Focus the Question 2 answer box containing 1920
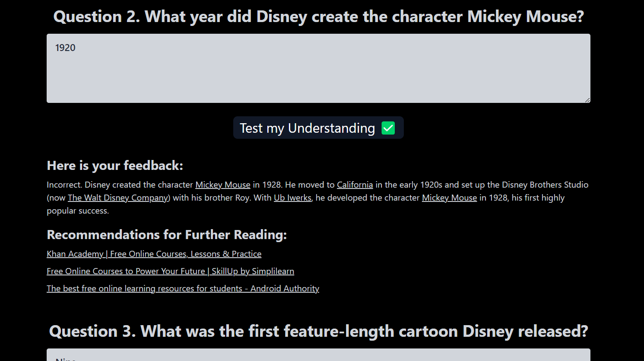This screenshot has height=361, width=644. (318, 68)
